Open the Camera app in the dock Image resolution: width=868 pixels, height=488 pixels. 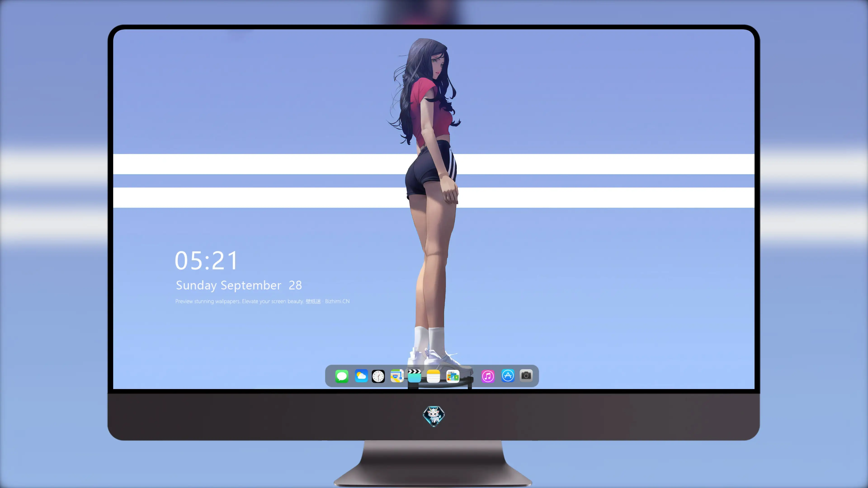(526, 375)
